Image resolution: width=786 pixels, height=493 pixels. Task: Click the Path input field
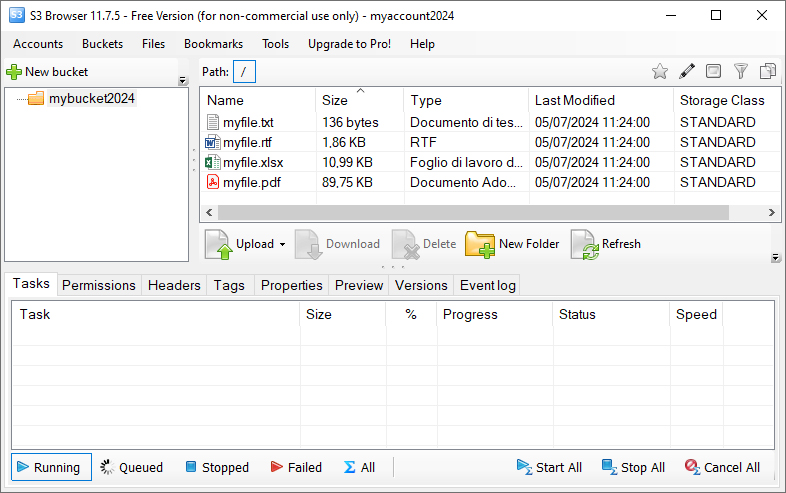pos(244,72)
